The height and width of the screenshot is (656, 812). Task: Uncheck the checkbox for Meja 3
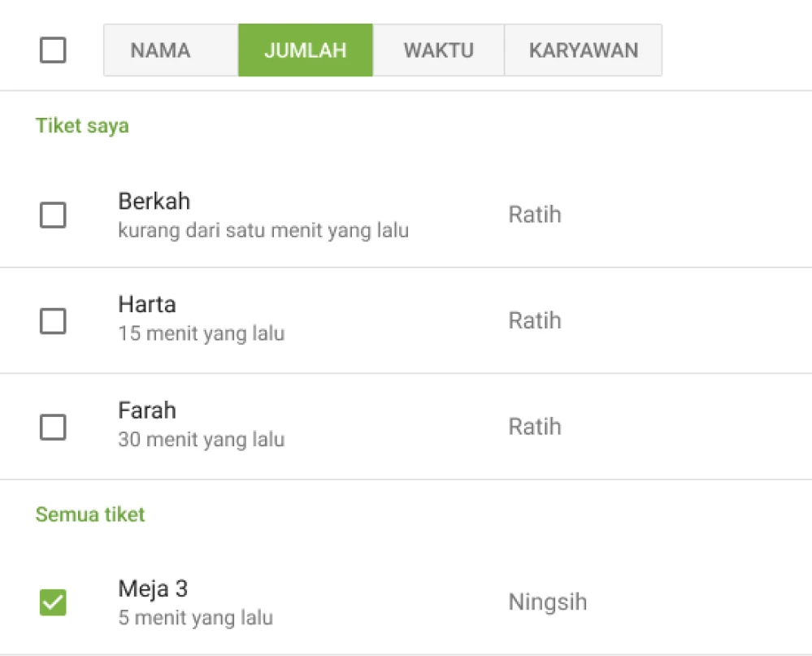[53, 602]
